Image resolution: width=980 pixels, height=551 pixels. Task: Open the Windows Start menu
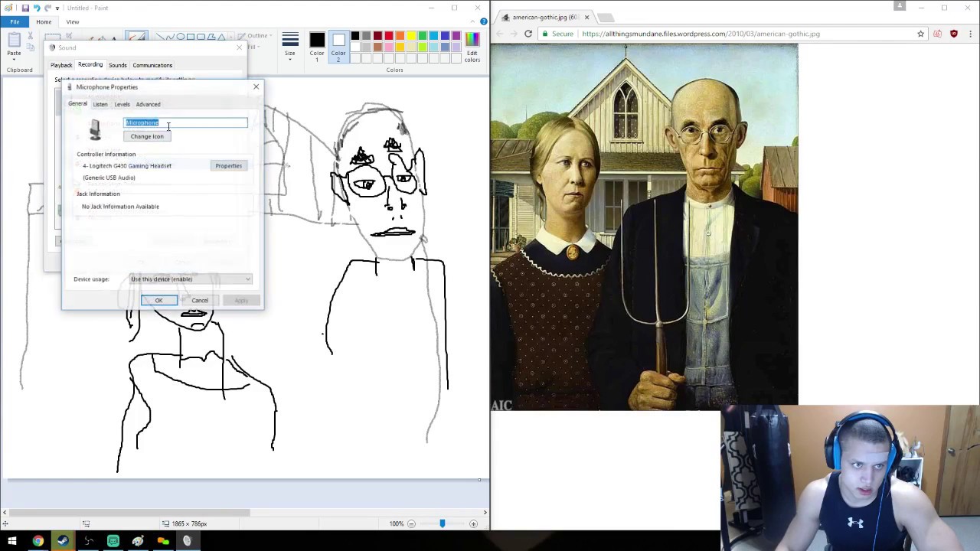tap(12, 541)
